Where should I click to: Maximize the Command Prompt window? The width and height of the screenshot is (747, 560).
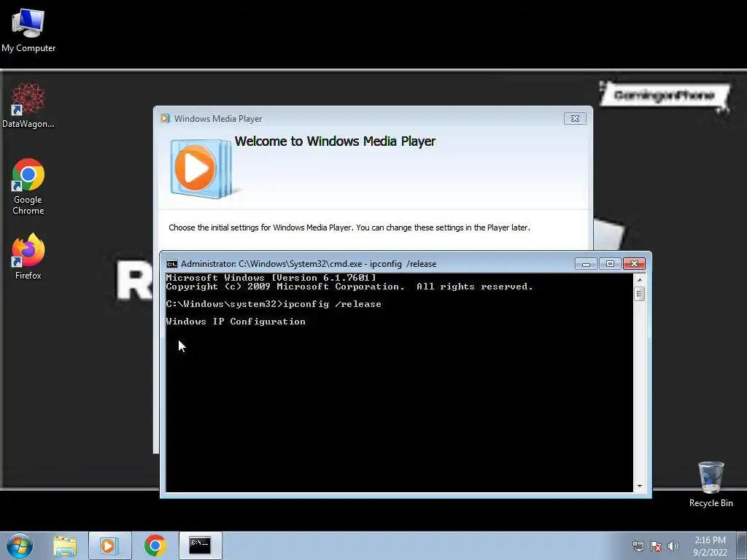pyautogui.click(x=610, y=264)
